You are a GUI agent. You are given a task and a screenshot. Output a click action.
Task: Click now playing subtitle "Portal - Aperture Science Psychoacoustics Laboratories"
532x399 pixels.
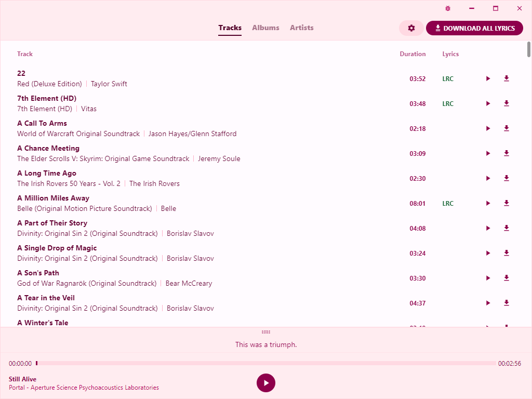84,388
